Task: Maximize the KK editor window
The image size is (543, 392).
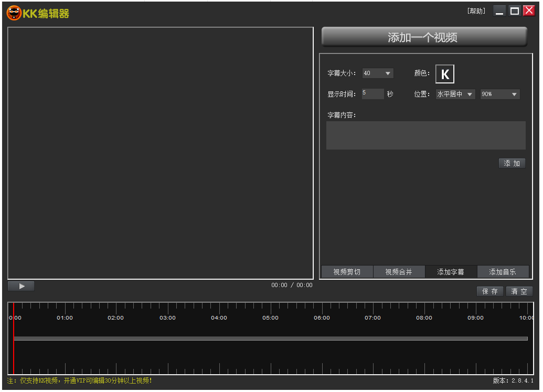Action: (515, 11)
